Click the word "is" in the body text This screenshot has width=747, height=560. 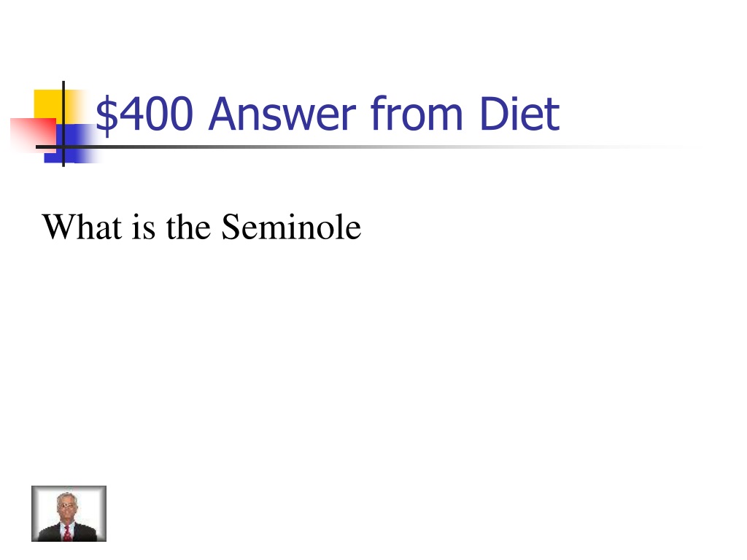144,227
